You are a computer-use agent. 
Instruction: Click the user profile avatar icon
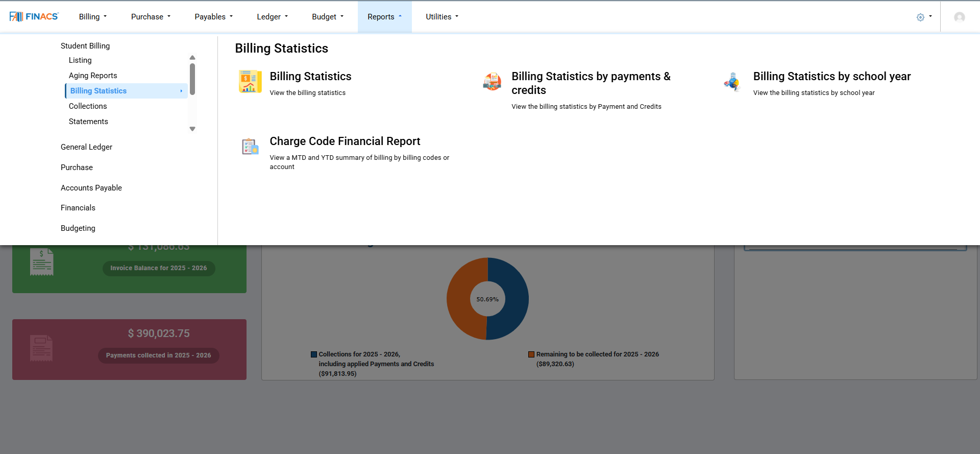click(x=960, y=17)
